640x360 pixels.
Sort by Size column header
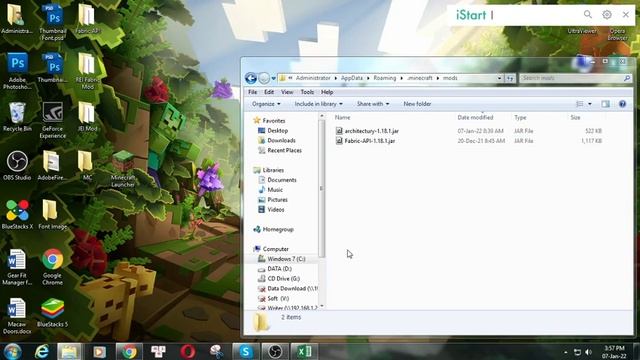[575, 118]
